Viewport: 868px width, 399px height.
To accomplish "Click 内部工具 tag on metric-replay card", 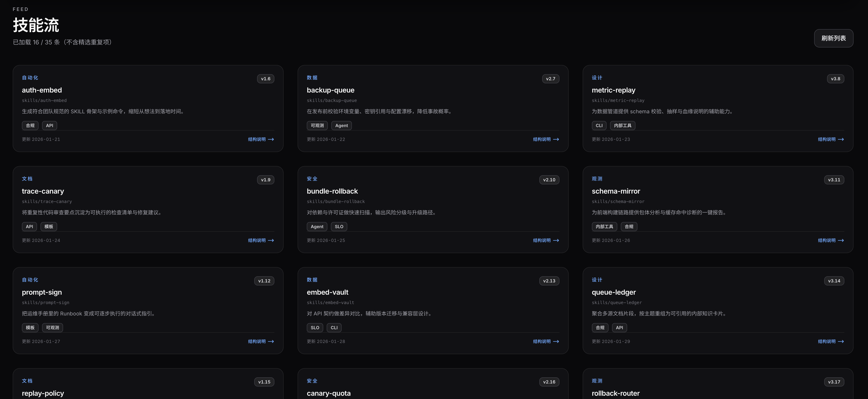I will (x=623, y=126).
